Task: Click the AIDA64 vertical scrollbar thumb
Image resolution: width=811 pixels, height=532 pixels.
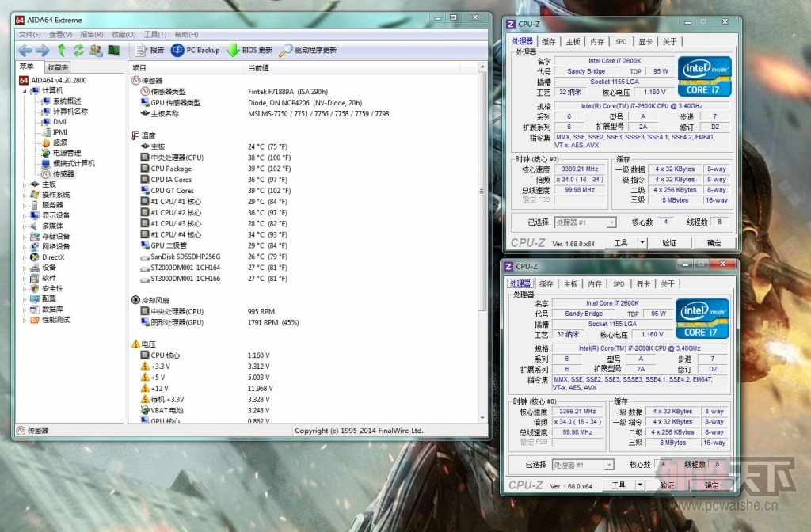Action: (482, 192)
